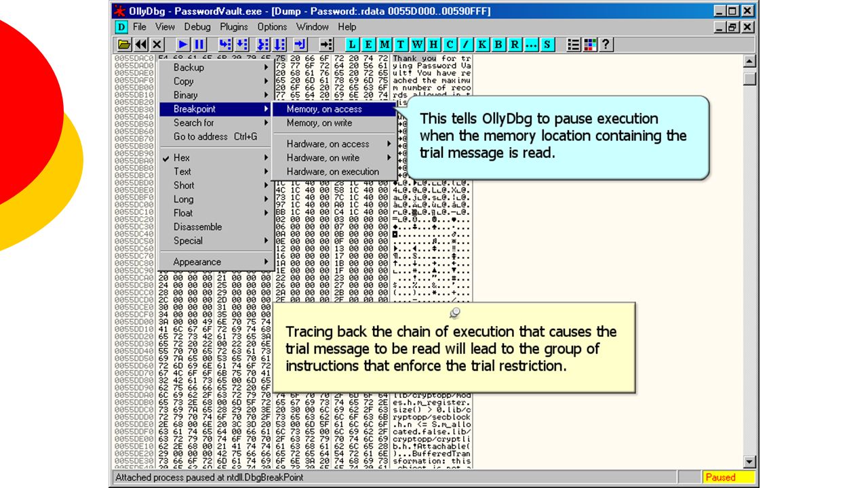This screenshot has width=868, height=488.
Task: Click the Execute till return icon
Action: [x=300, y=45]
